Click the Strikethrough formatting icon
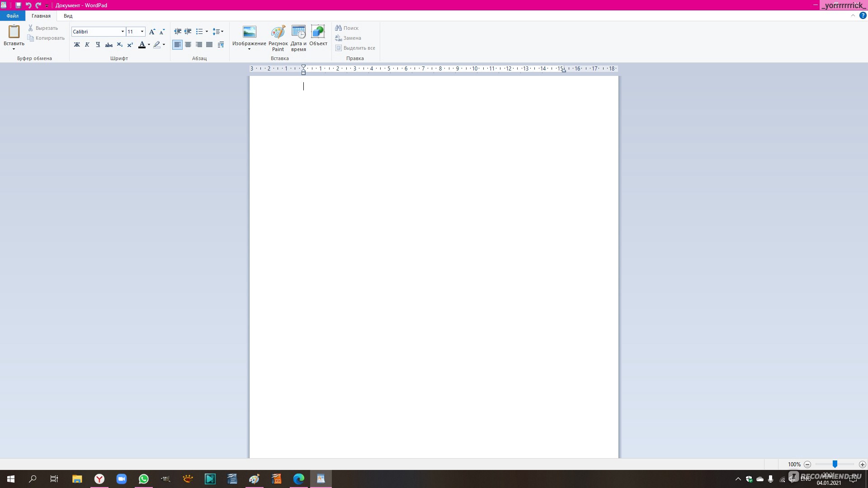This screenshot has height=488, width=868. [x=108, y=45]
